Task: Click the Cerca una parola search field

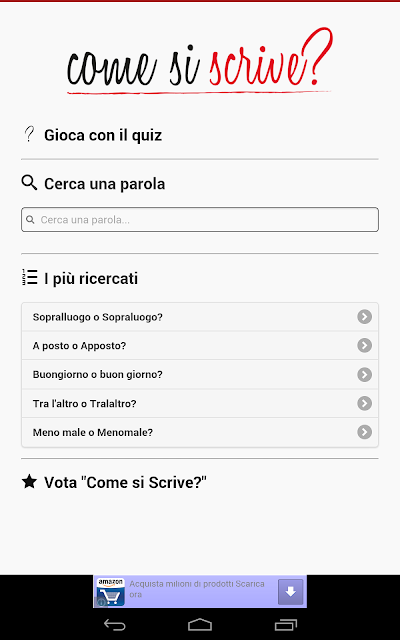Action: (x=200, y=220)
